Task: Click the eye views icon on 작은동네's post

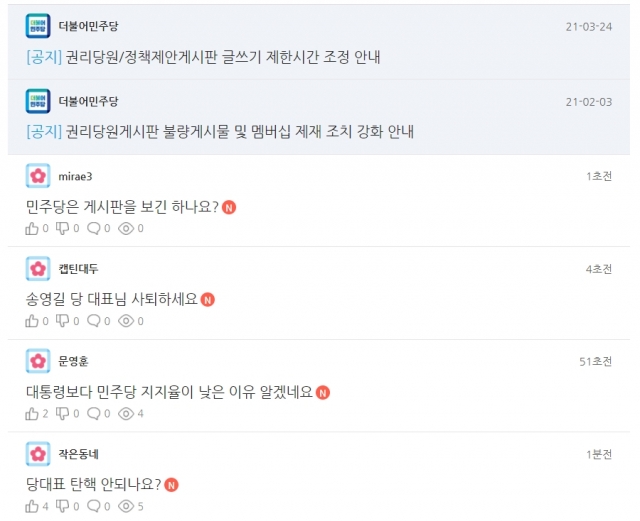Action: pos(126,506)
